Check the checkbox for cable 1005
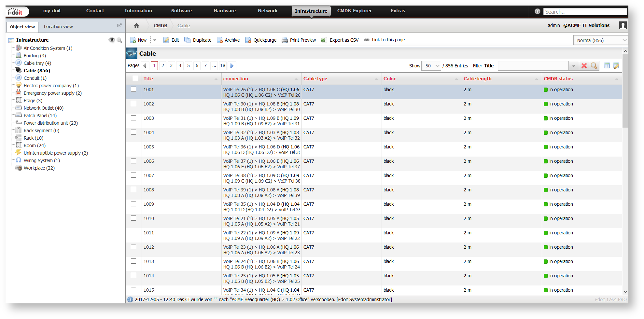Viewport: 644px width, 319px height. [133, 146]
